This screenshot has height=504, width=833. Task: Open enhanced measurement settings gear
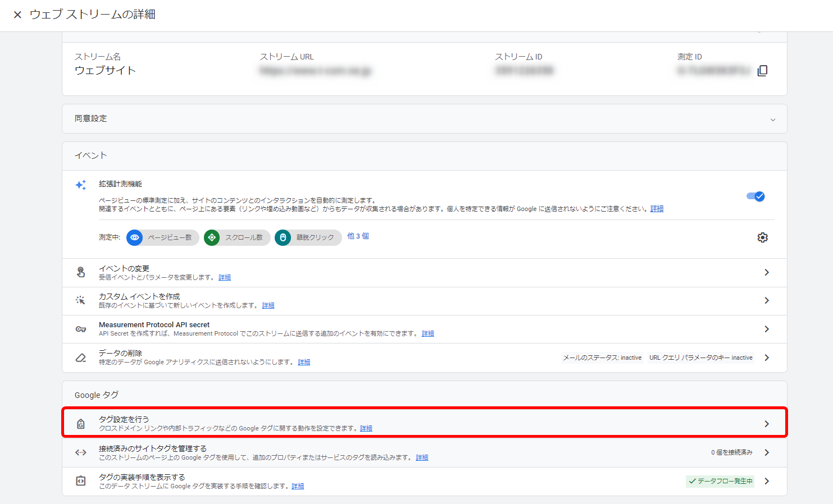(762, 237)
